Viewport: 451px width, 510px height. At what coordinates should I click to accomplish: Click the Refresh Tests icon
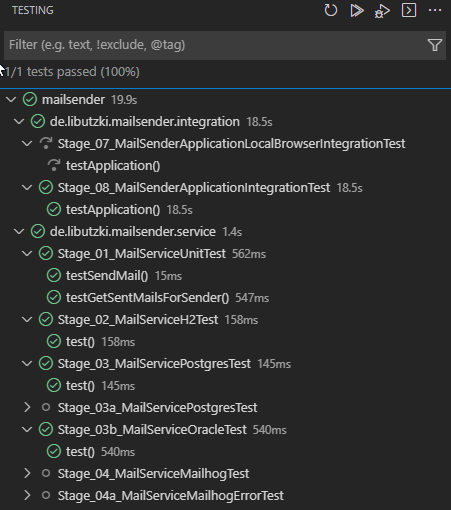point(330,10)
